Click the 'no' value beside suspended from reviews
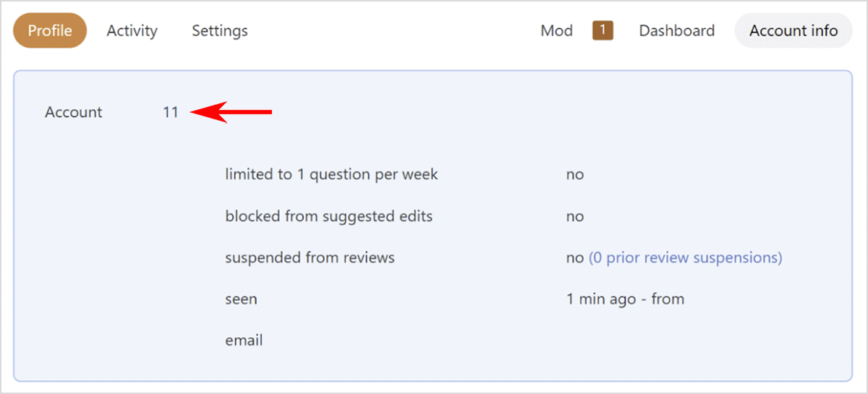Viewport: 868px width, 394px height. tap(574, 257)
